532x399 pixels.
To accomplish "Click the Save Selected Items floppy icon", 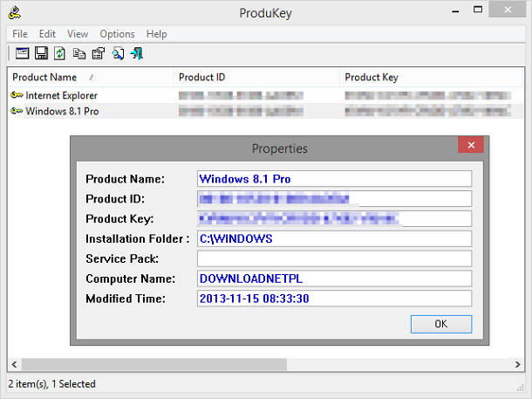I will [41, 53].
